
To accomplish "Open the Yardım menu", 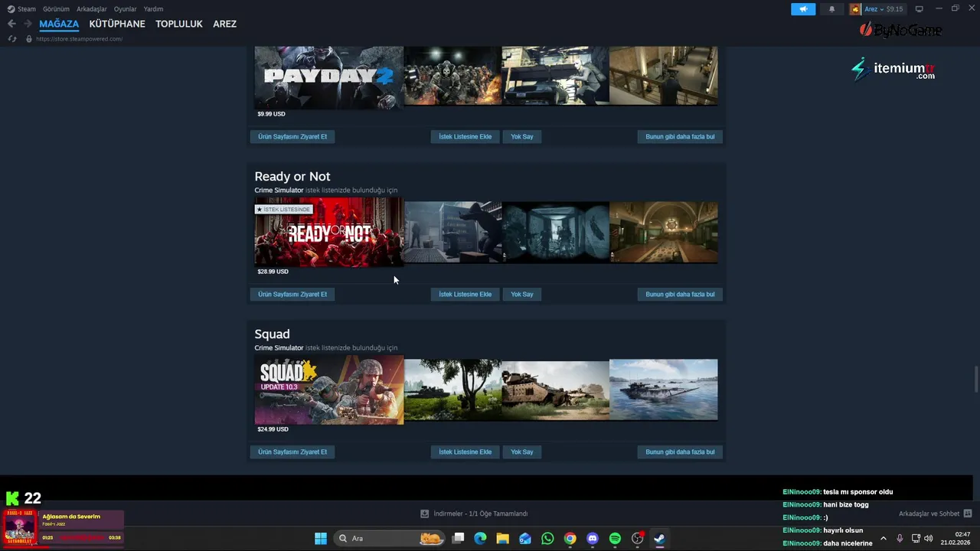I will [x=153, y=9].
